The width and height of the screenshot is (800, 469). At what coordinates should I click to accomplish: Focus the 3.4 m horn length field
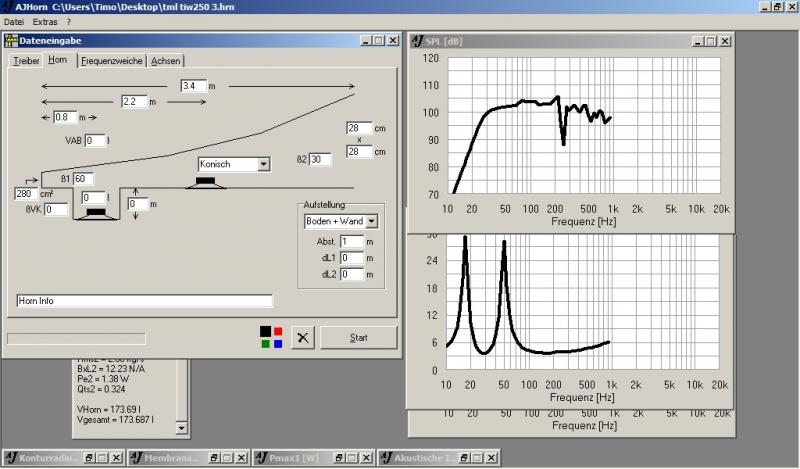coord(193,86)
